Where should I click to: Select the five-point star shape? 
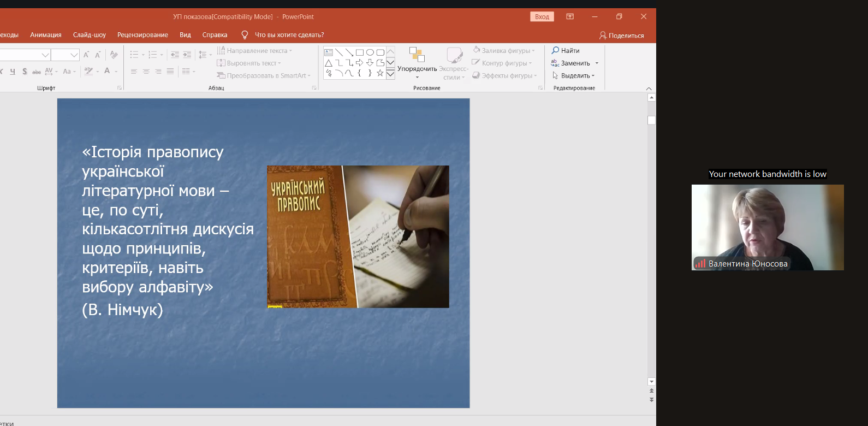[380, 73]
